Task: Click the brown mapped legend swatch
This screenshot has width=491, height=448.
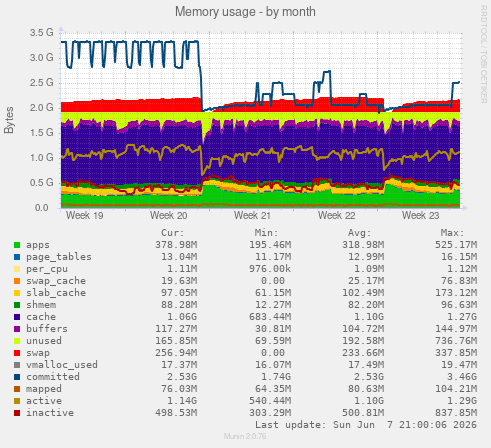Action: 17,389
